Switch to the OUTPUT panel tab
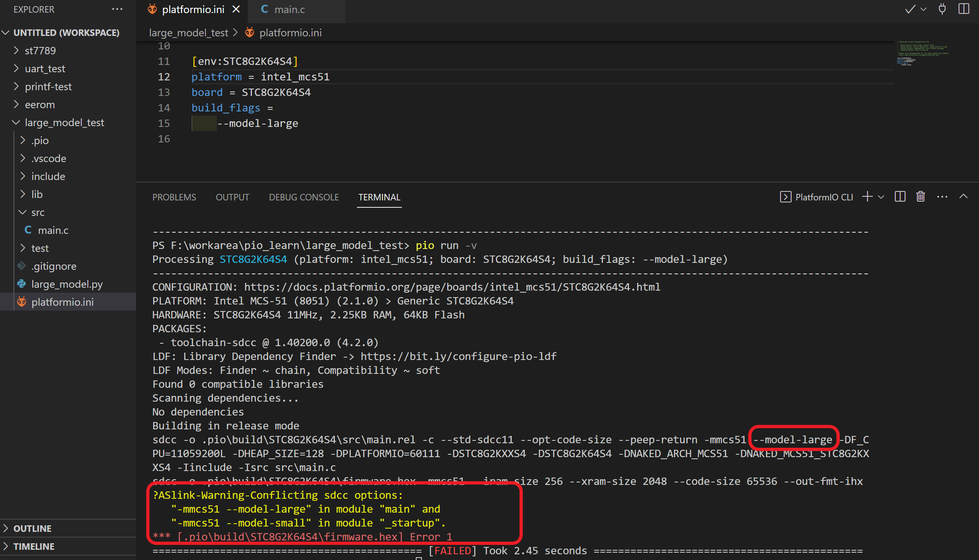The height and width of the screenshot is (560, 979). pyautogui.click(x=232, y=197)
